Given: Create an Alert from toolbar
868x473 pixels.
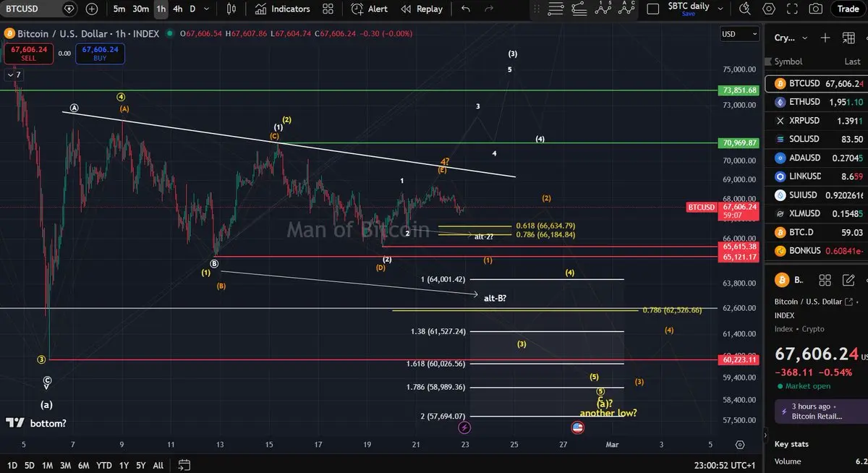Looking at the screenshot, I should click(369, 9).
